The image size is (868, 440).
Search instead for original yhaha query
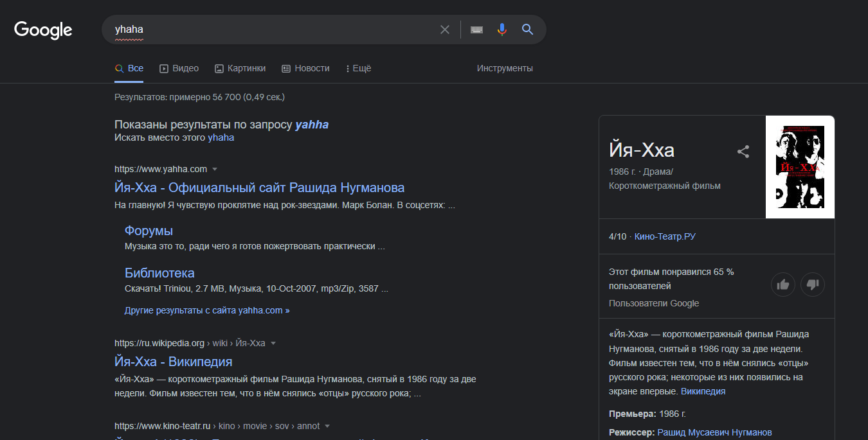221,137
